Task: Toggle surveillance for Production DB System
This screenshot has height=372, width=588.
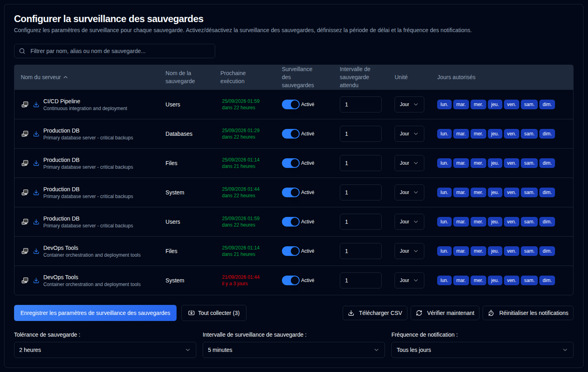Action: 291,192
